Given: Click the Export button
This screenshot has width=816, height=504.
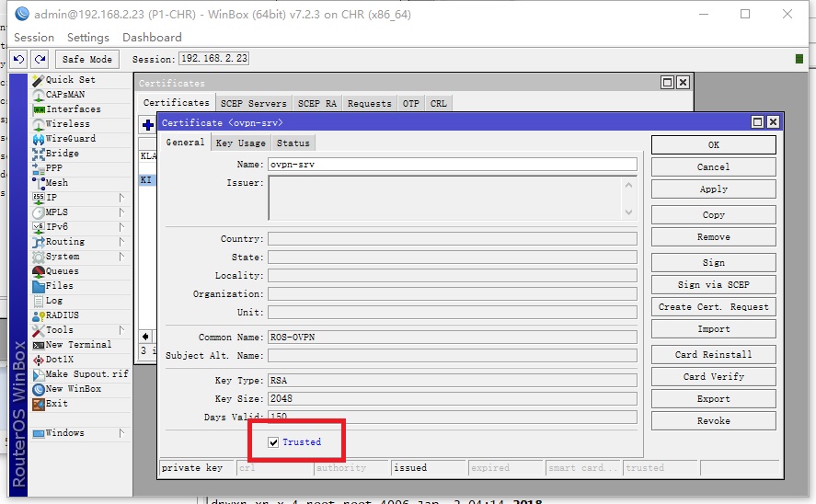Looking at the screenshot, I should pyautogui.click(x=713, y=399).
